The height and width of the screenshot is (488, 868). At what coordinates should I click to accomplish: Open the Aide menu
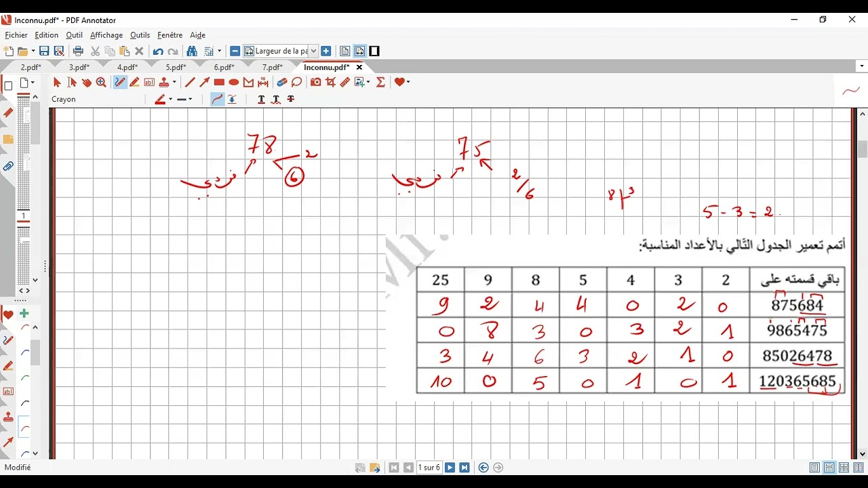197,35
